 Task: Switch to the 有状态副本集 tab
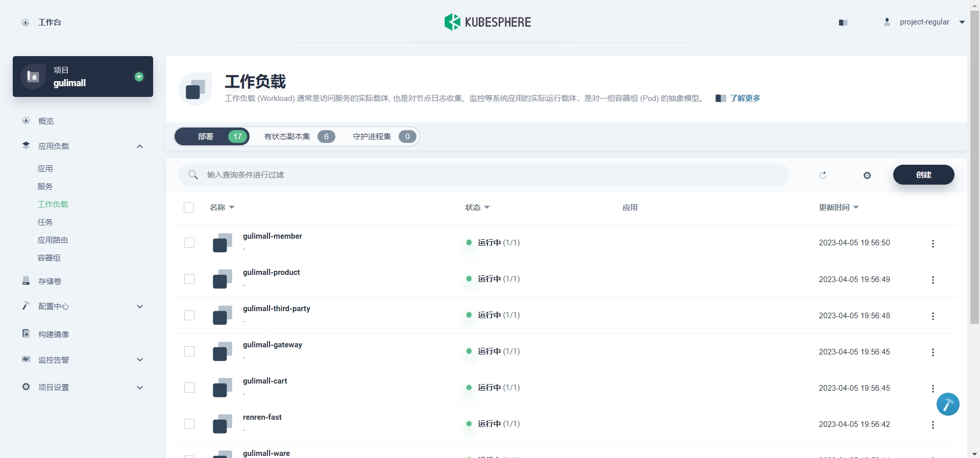[299, 137]
